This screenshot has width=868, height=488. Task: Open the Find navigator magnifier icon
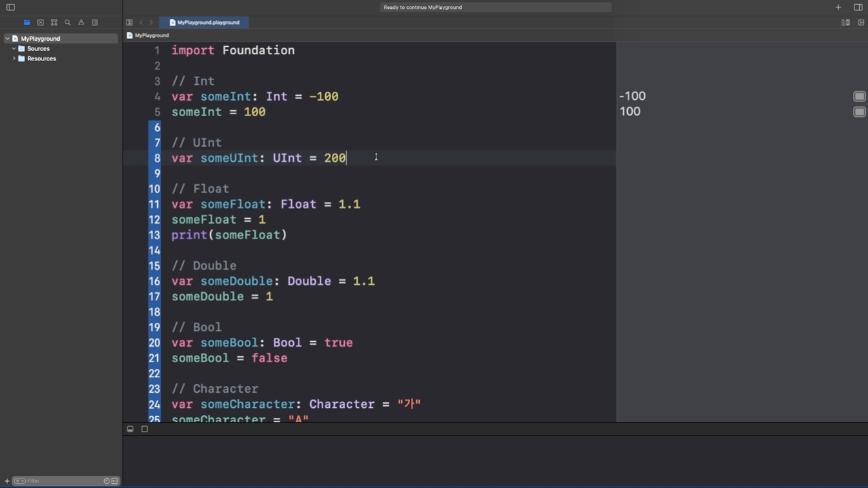[x=67, y=22]
